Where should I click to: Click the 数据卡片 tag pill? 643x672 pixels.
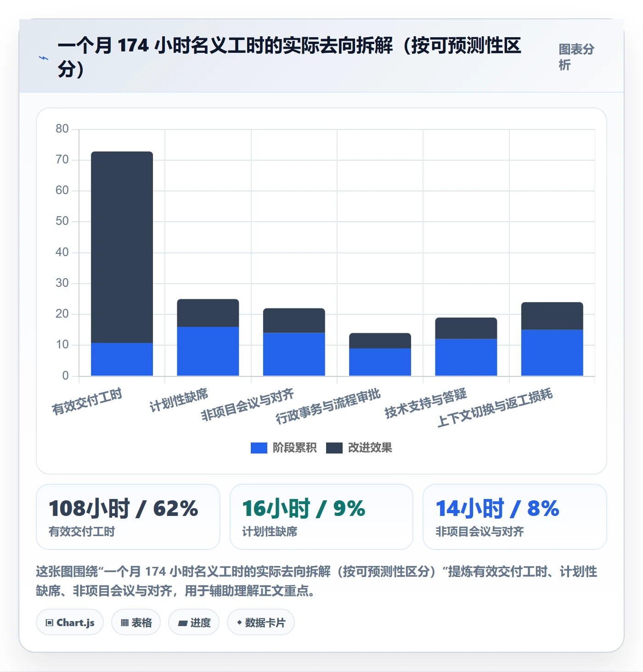(x=261, y=622)
